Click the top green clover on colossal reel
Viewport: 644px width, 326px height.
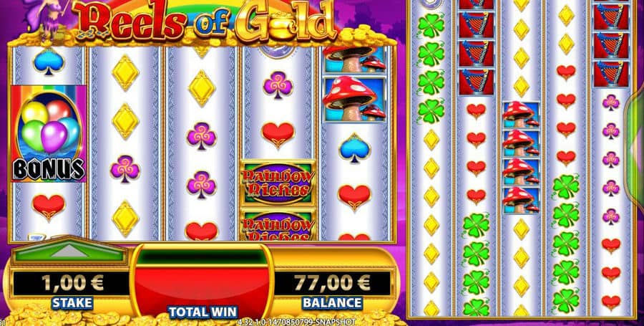(x=431, y=25)
